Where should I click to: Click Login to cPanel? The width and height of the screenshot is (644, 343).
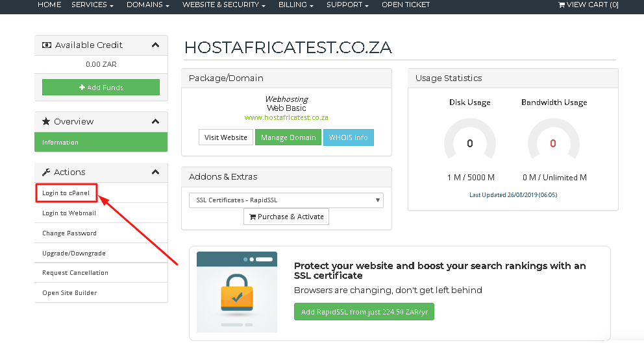[66, 193]
